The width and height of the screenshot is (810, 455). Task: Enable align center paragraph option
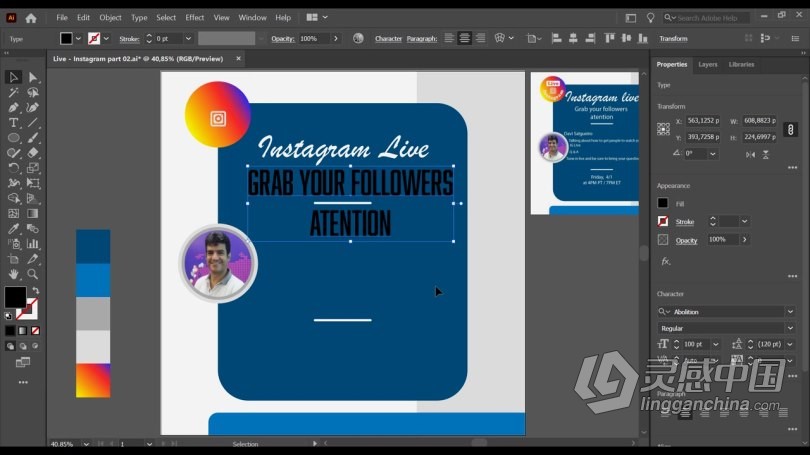464,38
